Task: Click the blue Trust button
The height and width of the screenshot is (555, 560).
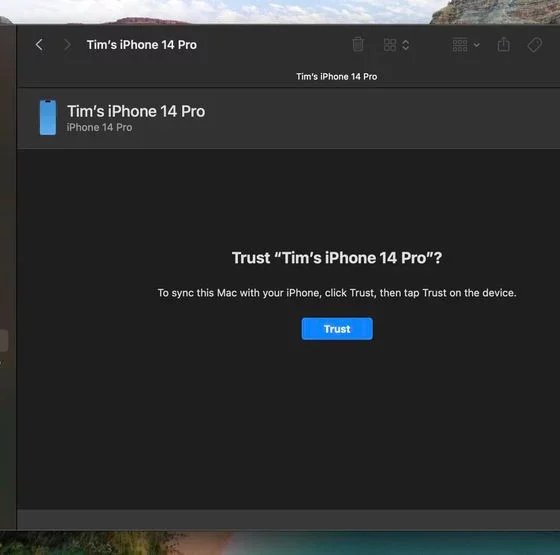Action: tap(337, 329)
